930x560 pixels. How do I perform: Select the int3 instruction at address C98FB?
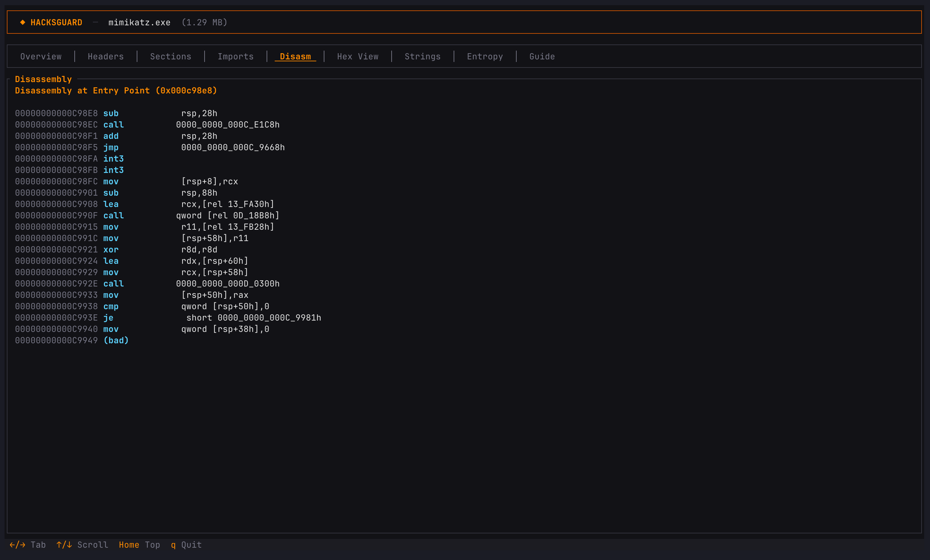point(113,170)
